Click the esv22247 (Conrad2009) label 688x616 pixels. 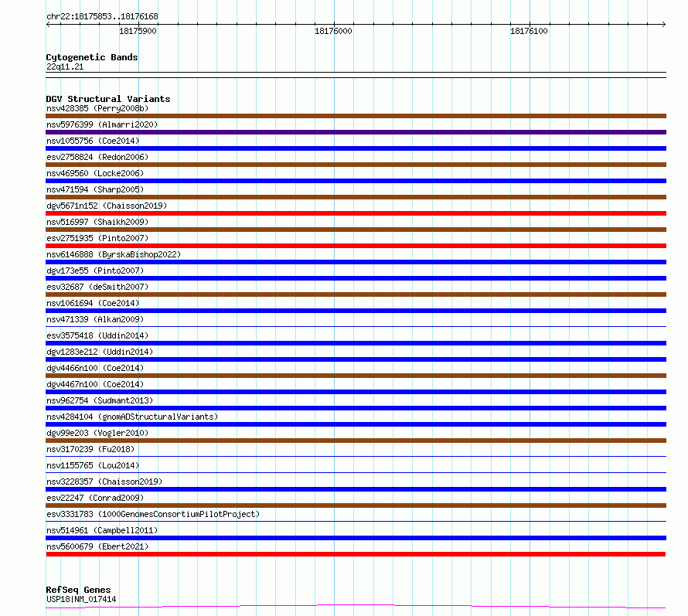(x=95, y=498)
